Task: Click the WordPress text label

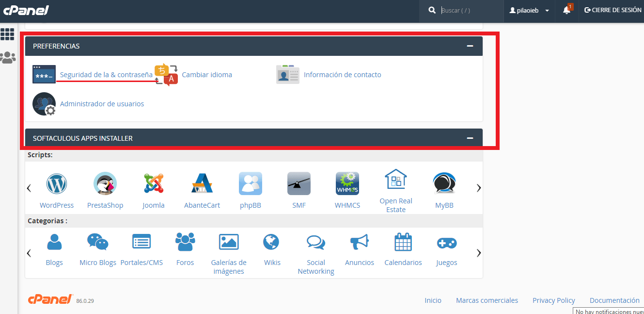Action: click(57, 205)
